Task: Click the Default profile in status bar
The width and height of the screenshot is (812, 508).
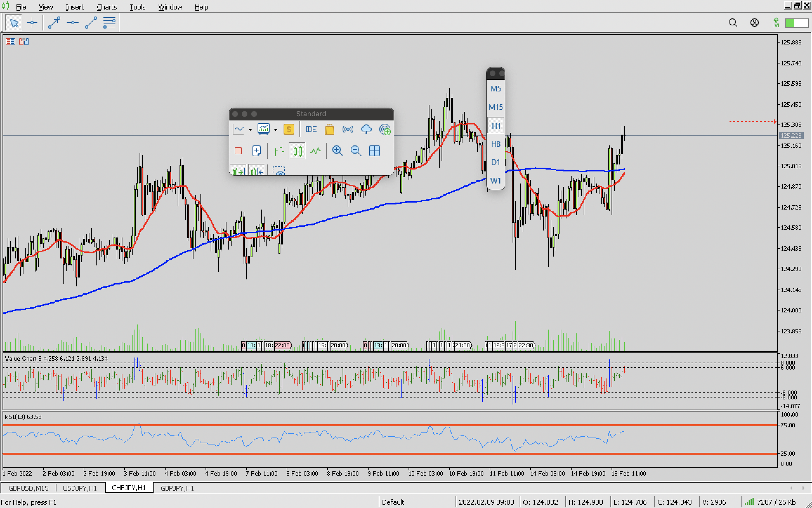Action: click(393, 502)
